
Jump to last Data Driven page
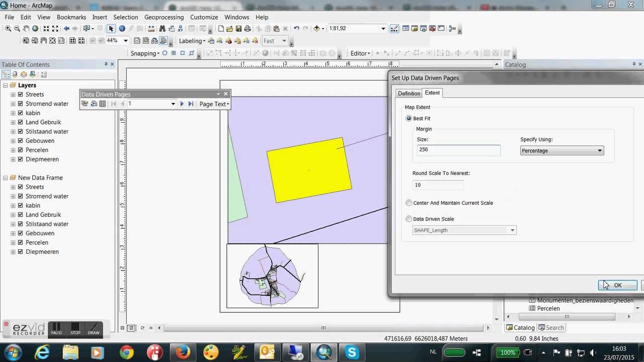point(191,104)
